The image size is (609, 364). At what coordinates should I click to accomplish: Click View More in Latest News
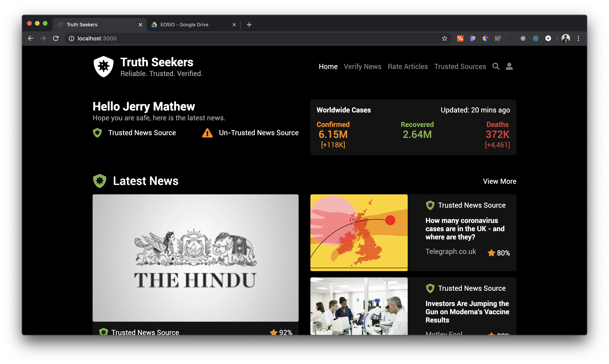[x=499, y=181]
